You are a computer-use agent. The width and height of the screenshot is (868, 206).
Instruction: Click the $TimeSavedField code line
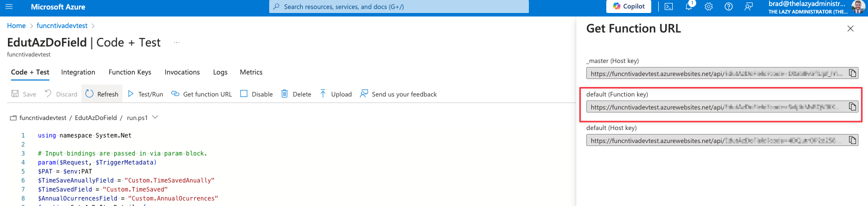pyautogui.click(x=103, y=189)
